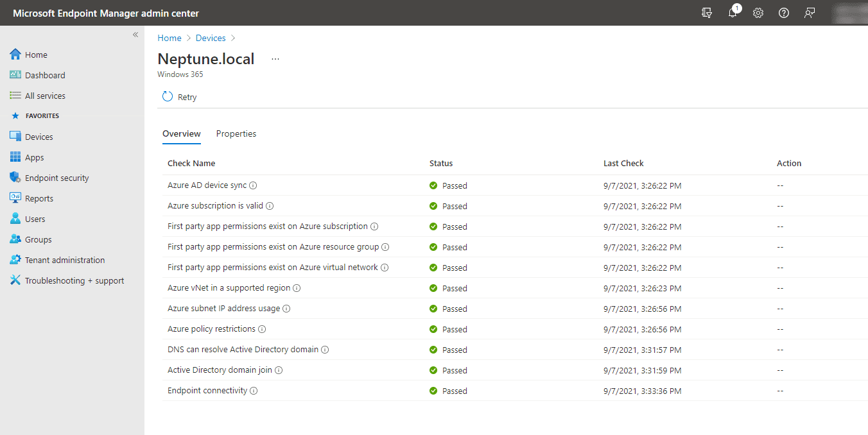The width and height of the screenshot is (868, 435).
Task: Navigate to Devices breadcrumb link
Action: (x=211, y=38)
